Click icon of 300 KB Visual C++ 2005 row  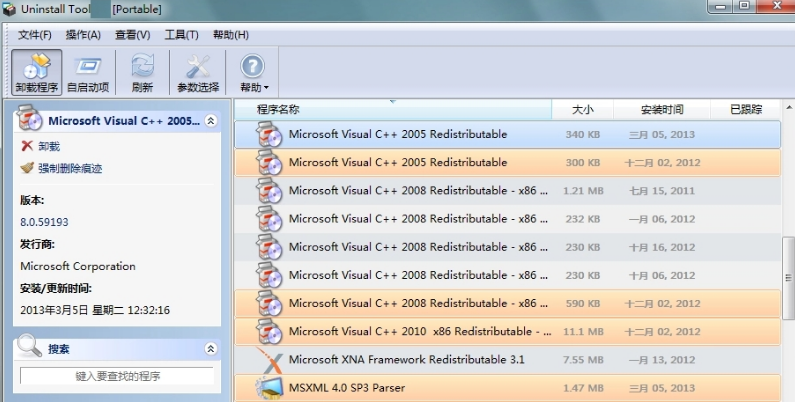269,163
